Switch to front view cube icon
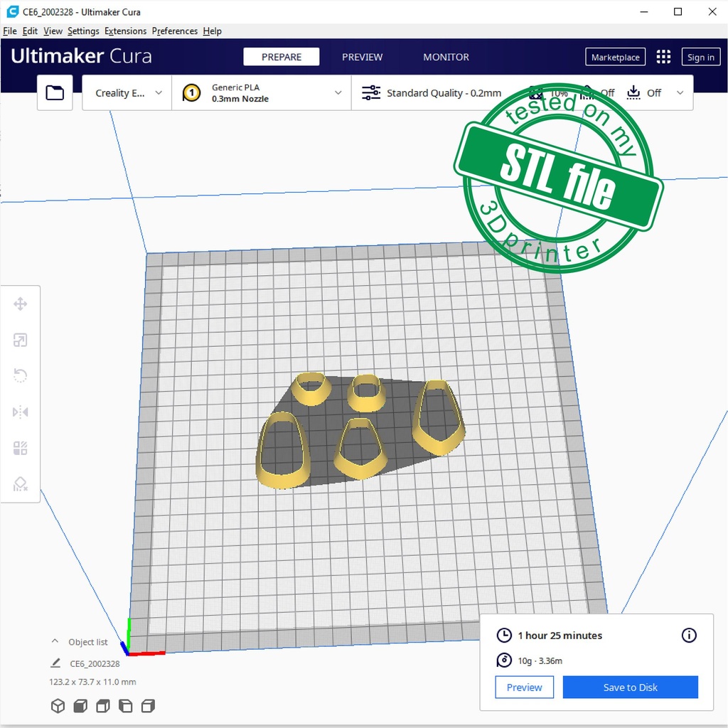This screenshot has height=728, width=728. 80,706
